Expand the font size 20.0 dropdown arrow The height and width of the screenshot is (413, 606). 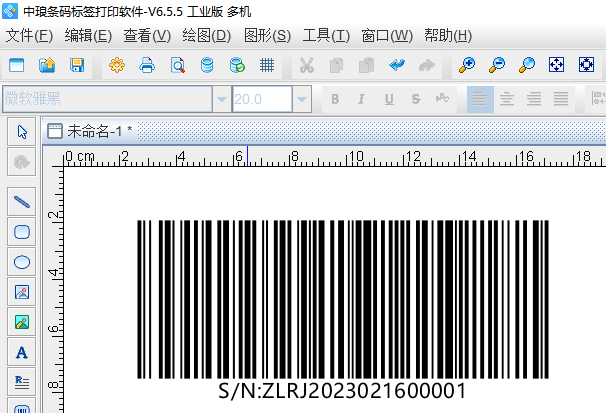[x=302, y=99]
